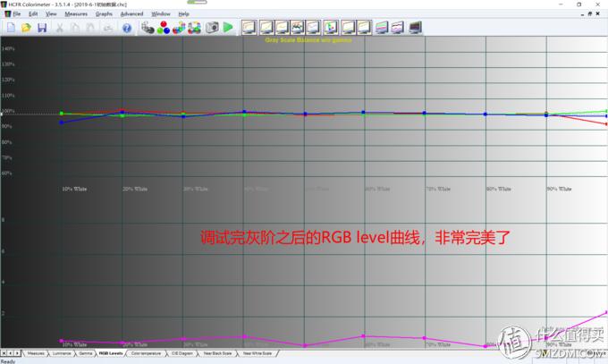Switch to the Luminance tab
The width and height of the screenshot is (608, 364).
point(62,353)
